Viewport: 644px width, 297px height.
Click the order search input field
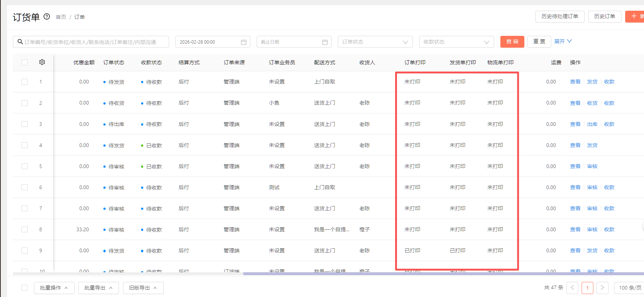91,42
